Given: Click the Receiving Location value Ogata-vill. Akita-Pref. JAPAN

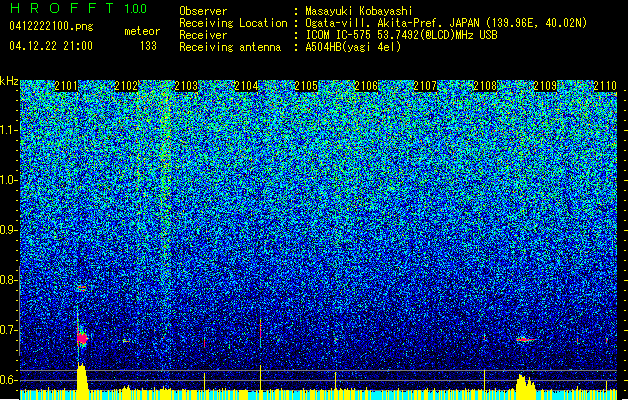Looking at the screenshot, I should (x=446, y=23).
